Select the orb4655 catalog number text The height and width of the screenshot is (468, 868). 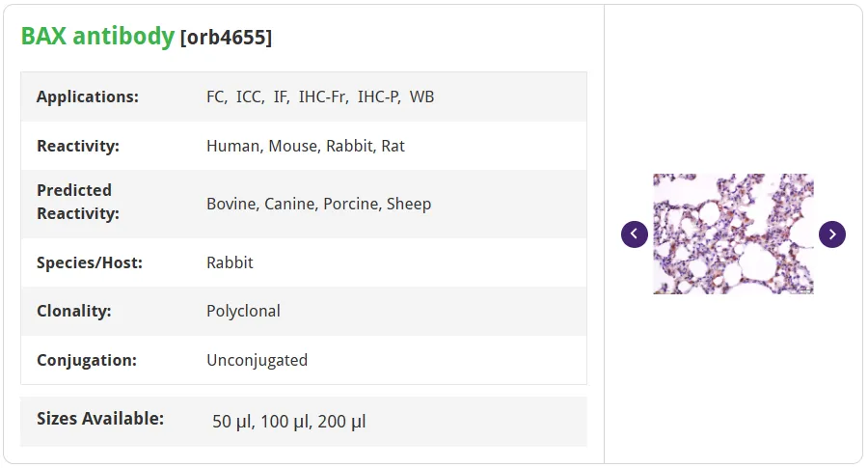[226, 38]
